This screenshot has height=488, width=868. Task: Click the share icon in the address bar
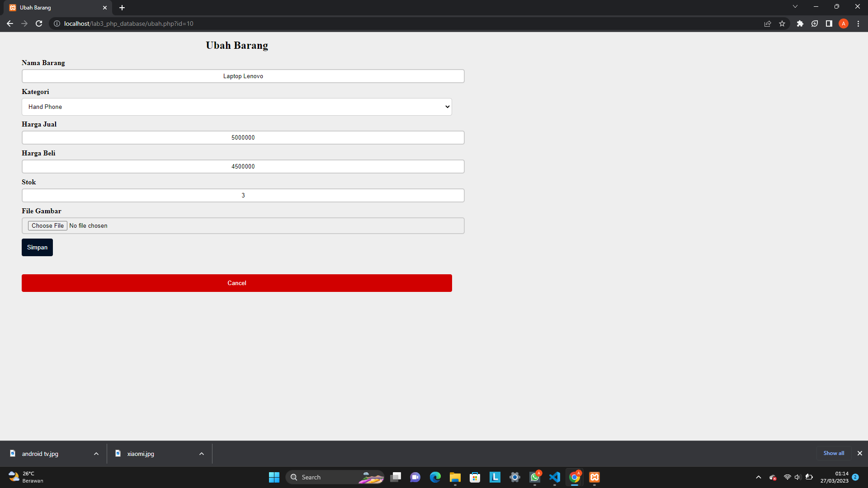click(x=768, y=23)
